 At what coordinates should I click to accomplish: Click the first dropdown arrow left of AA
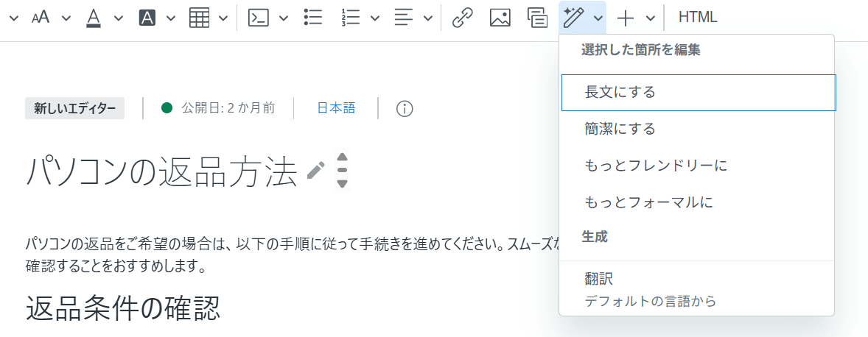pyautogui.click(x=15, y=18)
